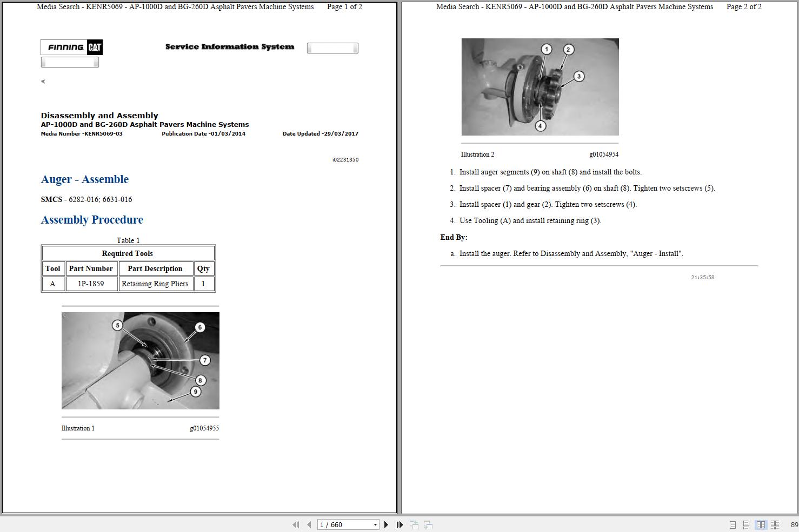Click part number 1P-1859 in the table
799x532 pixels.
tap(91, 284)
